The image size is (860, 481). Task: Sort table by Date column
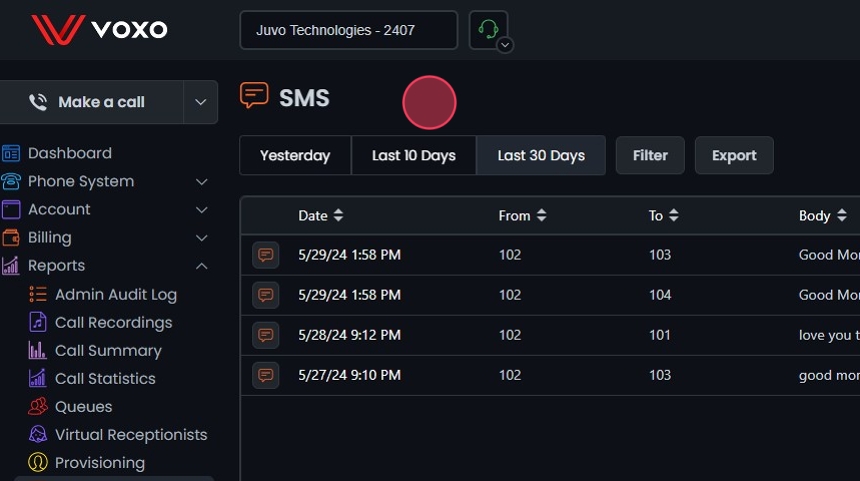[x=320, y=215]
